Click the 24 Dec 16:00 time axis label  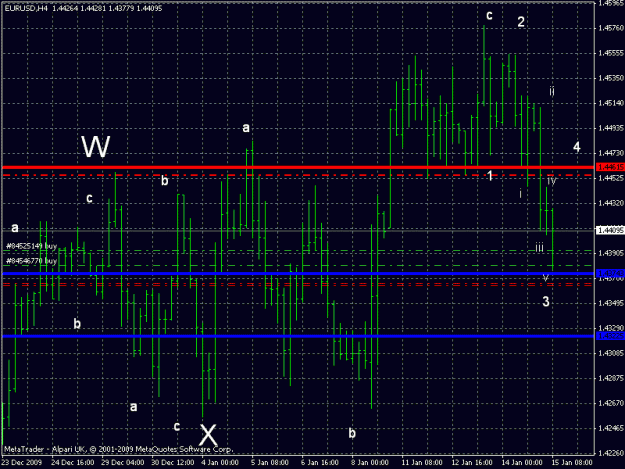[x=73, y=463]
